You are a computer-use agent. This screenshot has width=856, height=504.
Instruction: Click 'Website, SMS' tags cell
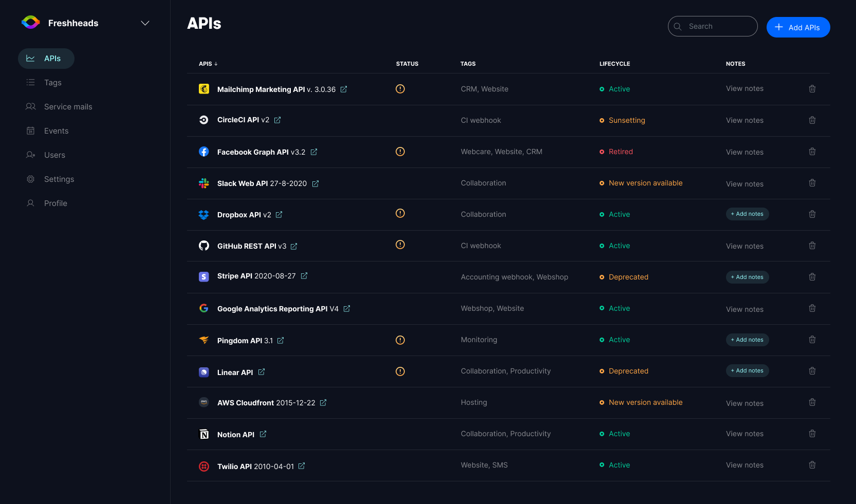point(484,465)
